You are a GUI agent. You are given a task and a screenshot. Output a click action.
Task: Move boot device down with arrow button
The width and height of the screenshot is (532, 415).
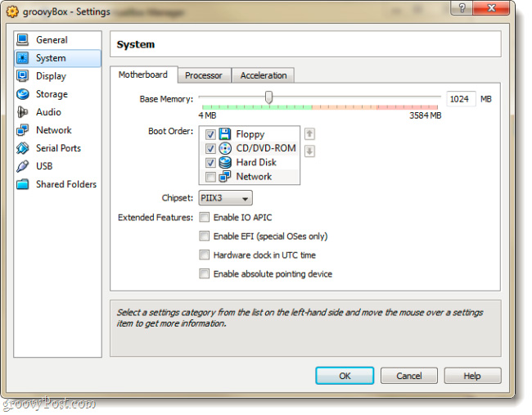[x=309, y=151]
